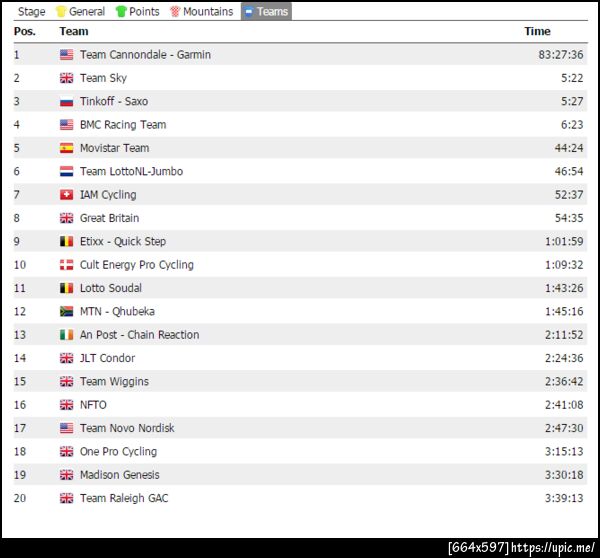Click the UK flag beside One Pro Cycling
Image resolution: width=600 pixels, height=558 pixels.
pyautogui.click(x=67, y=452)
